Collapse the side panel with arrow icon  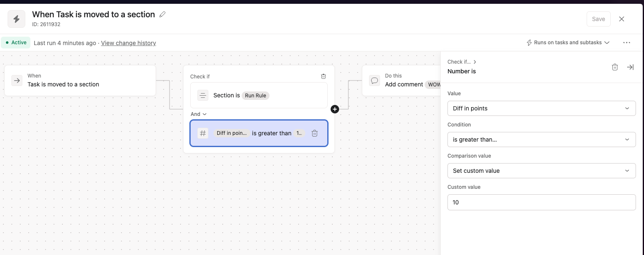click(630, 67)
